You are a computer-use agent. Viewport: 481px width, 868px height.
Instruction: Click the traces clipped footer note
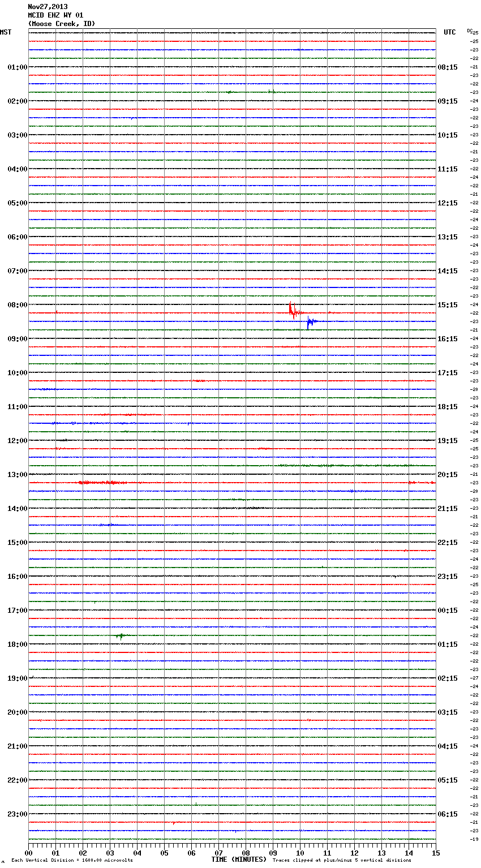(x=342, y=860)
